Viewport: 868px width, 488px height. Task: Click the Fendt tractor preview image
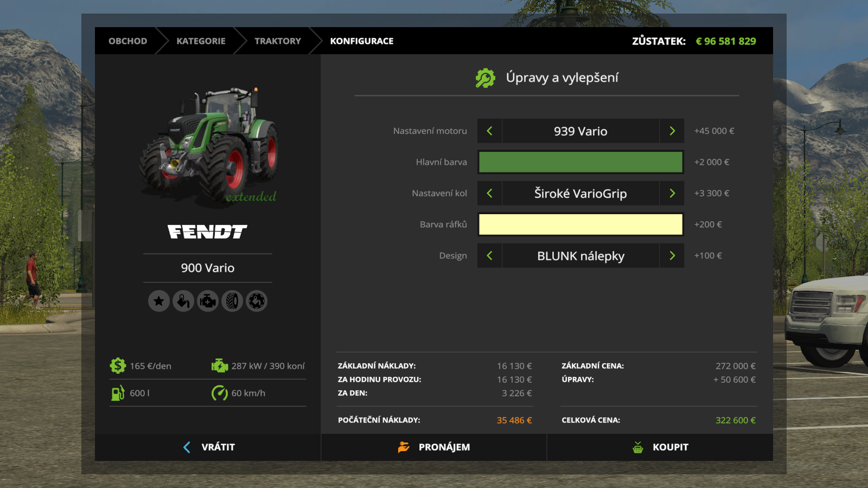point(209,145)
